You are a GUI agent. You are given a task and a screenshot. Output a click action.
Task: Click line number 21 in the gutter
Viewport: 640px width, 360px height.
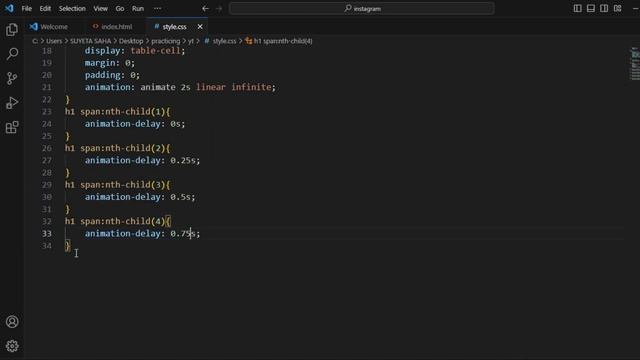[47, 87]
